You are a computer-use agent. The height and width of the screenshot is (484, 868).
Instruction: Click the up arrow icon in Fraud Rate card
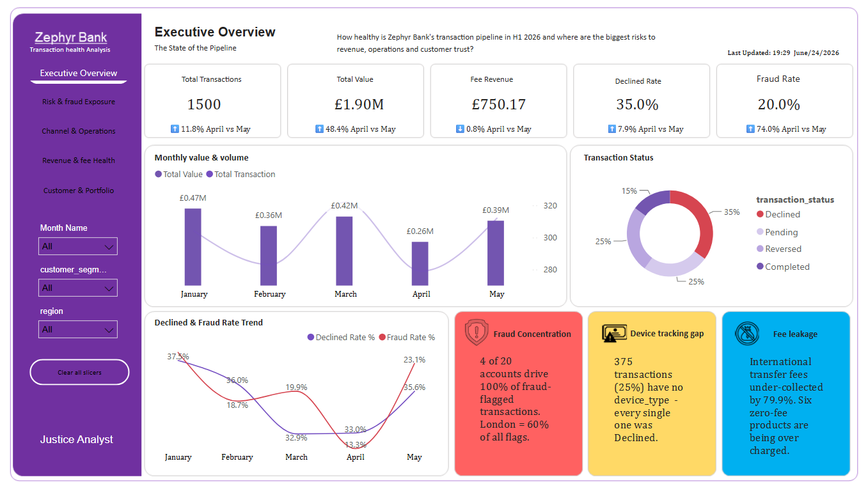coord(750,129)
